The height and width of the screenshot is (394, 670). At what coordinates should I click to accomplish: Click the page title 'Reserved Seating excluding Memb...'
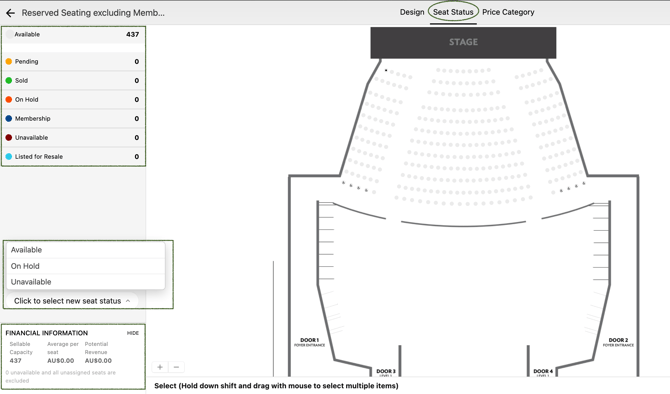click(93, 13)
